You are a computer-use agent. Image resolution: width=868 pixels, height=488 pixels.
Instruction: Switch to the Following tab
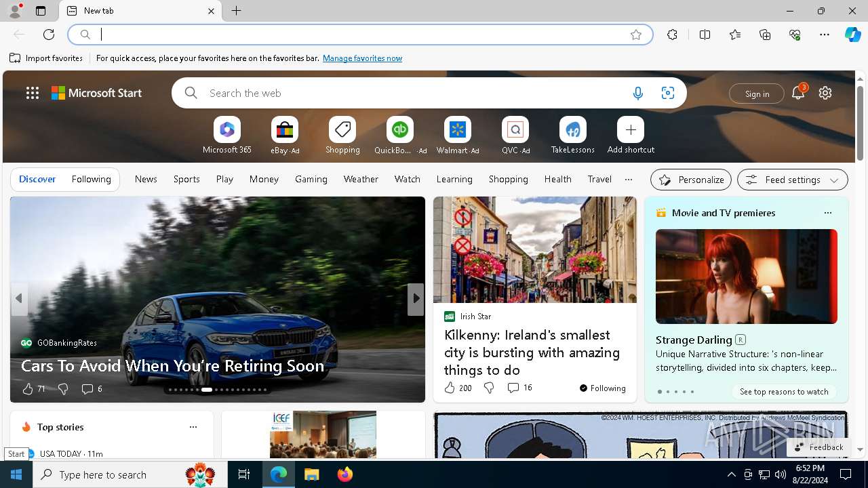click(x=91, y=180)
